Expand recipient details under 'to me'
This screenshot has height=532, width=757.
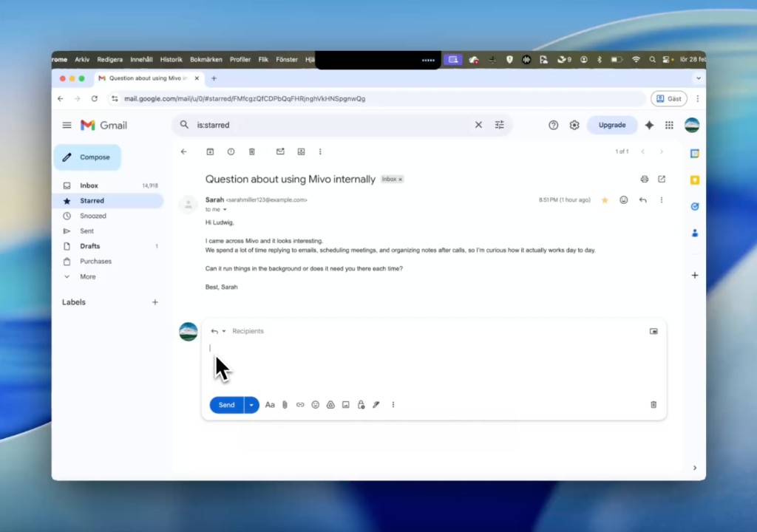(225, 210)
